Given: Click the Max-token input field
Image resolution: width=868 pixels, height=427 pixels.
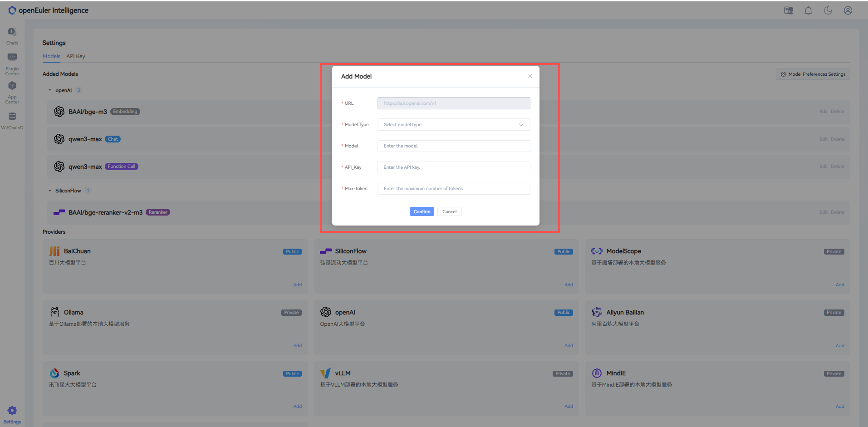Looking at the screenshot, I should click(x=454, y=189).
